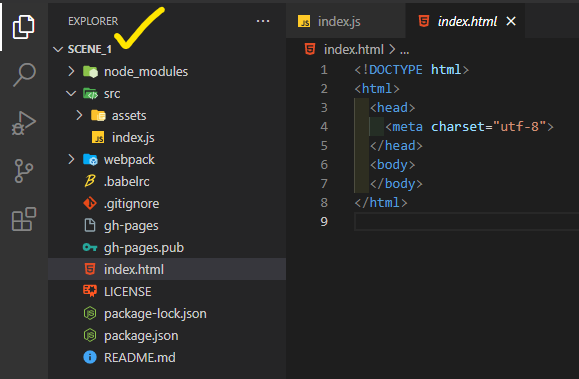The width and height of the screenshot is (579, 379).
Task: Click the Node icon beside package.json
Action: click(90, 335)
